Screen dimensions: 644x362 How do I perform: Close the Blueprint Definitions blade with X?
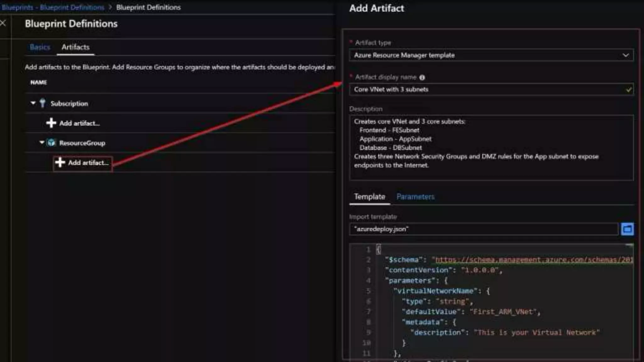point(3,23)
